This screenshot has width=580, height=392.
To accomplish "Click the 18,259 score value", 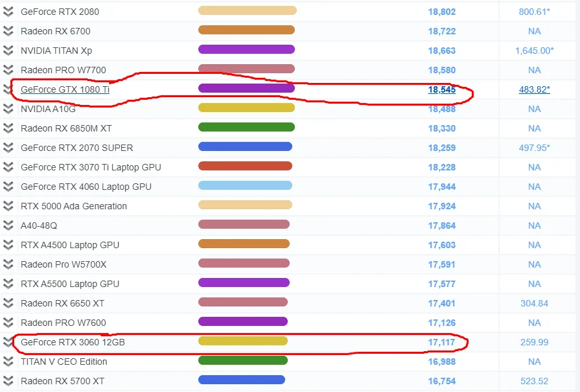I will click(x=442, y=148).
